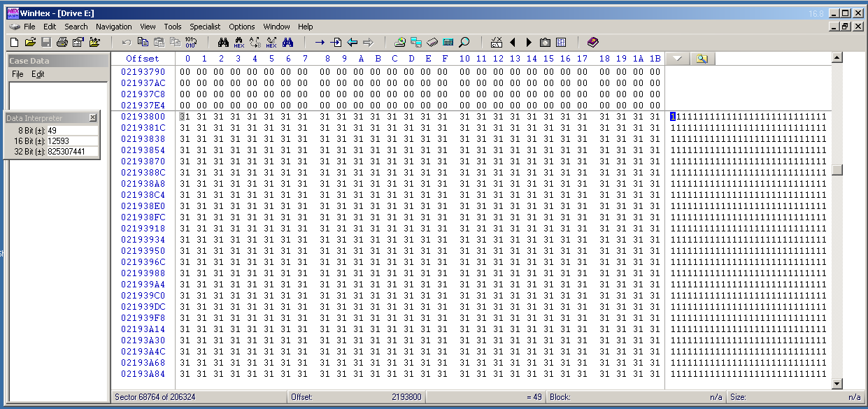This screenshot has width=868, height=409.
Task: Find text with first binoculars icon
Action: [223, 42]
